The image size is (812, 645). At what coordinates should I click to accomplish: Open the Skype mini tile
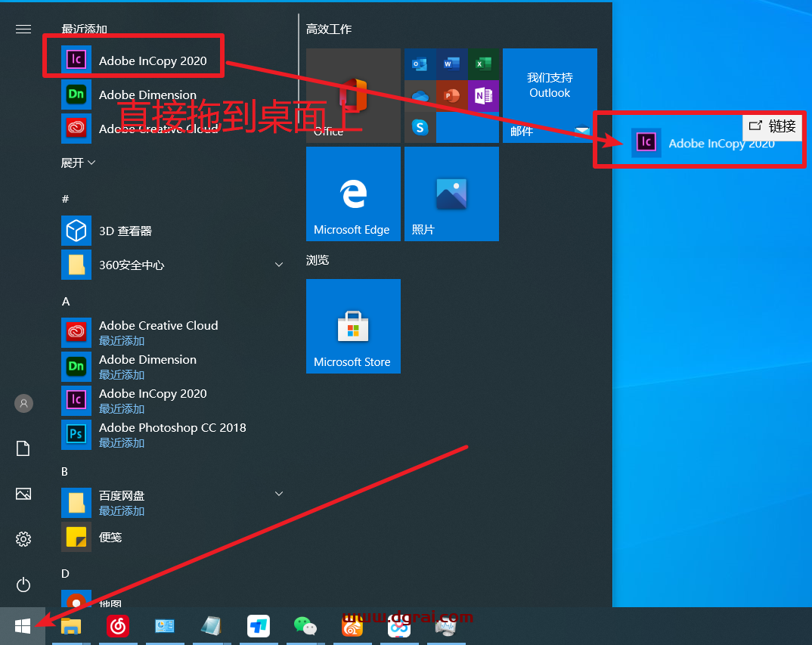(420, 128)
